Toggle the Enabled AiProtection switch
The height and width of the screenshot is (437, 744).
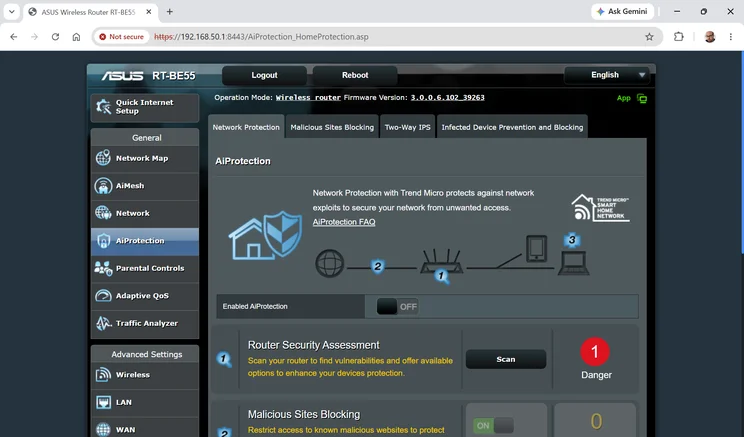397,307
